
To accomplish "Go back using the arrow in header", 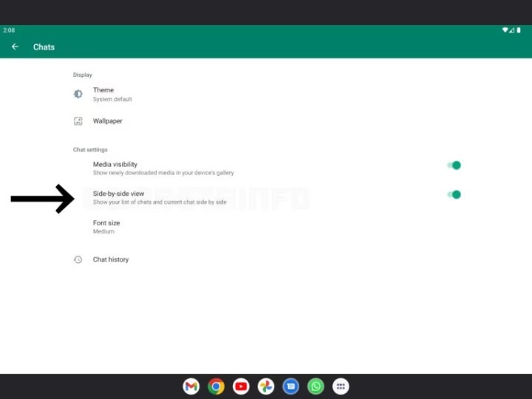I will pos(15,47).
